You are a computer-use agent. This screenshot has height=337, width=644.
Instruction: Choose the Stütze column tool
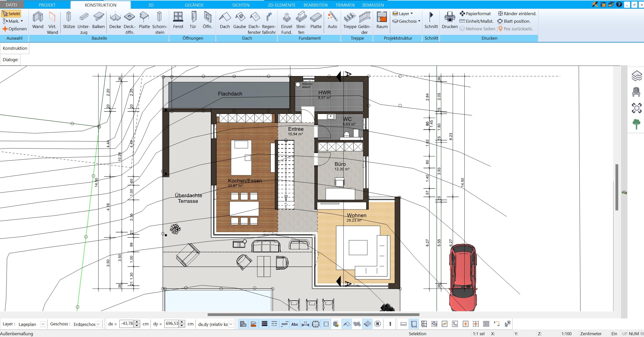[69, 20]
